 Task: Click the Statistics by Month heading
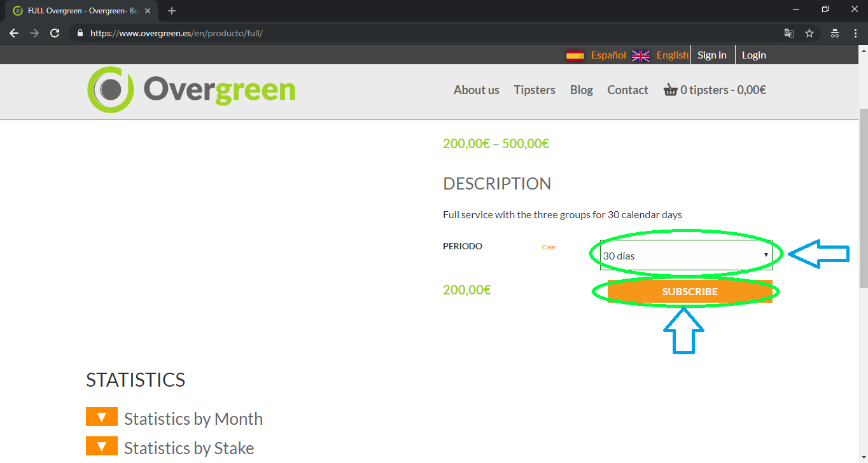tap(193, 418)
